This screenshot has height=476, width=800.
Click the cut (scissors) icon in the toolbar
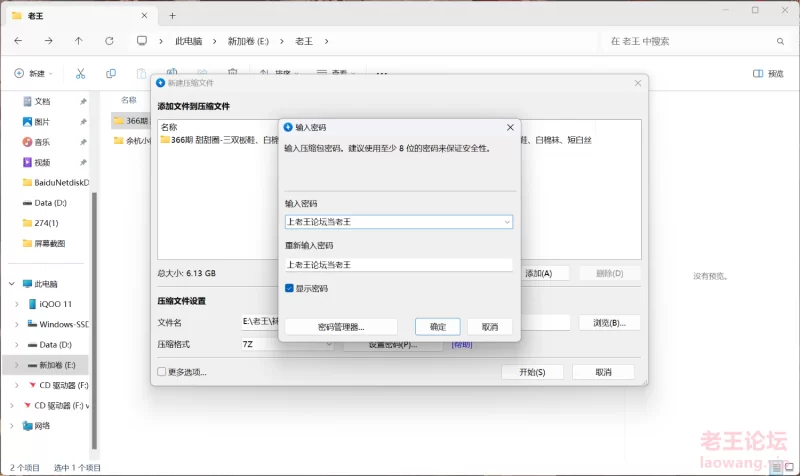coord(81,73)
